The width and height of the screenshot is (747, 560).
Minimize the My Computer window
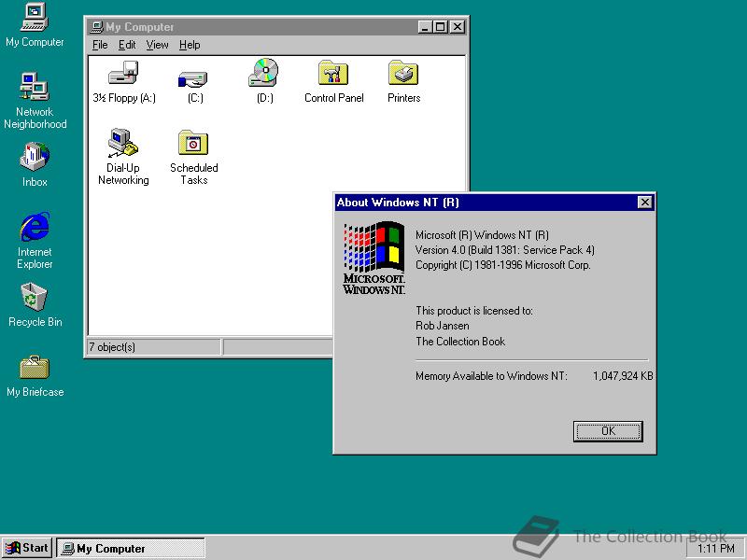pyautogui.click(x=425, y=27)
